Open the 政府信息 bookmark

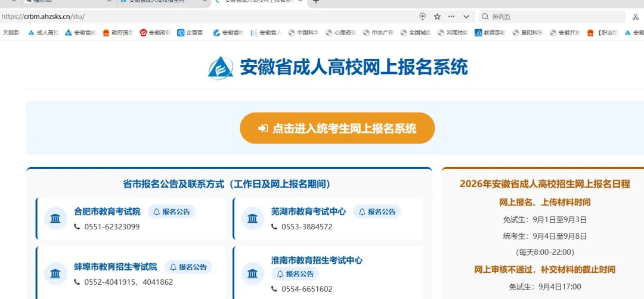point(117,33)
